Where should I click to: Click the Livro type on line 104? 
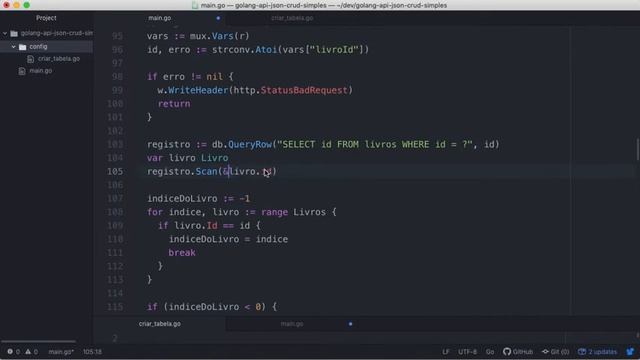click(214, 158)
